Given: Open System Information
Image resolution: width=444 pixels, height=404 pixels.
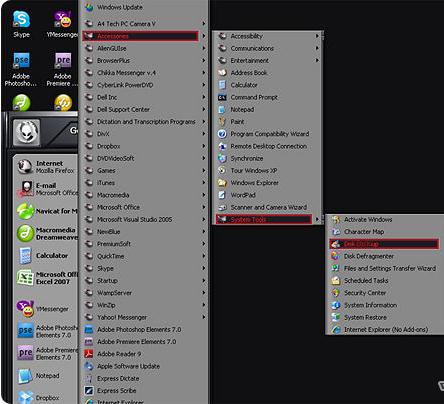Looking at the screenshot, I should [x=384, y=305].
